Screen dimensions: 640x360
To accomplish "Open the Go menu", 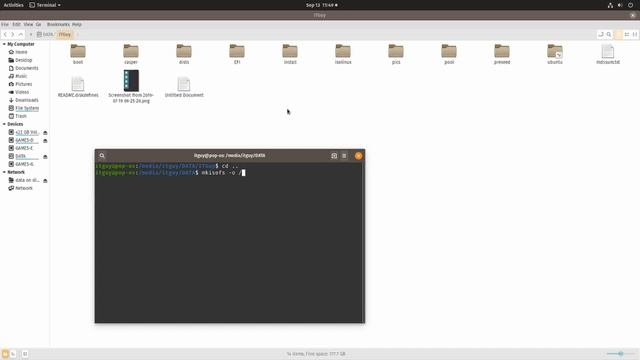I will coord(38,24).
